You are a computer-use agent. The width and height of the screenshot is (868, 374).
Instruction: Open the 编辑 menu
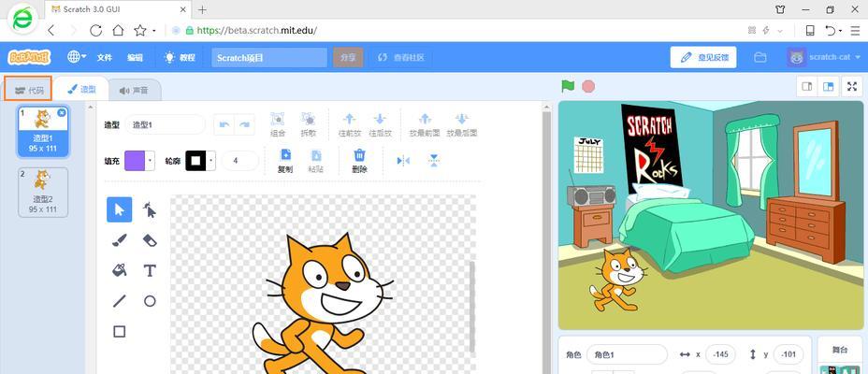click(x=135, y=58)
